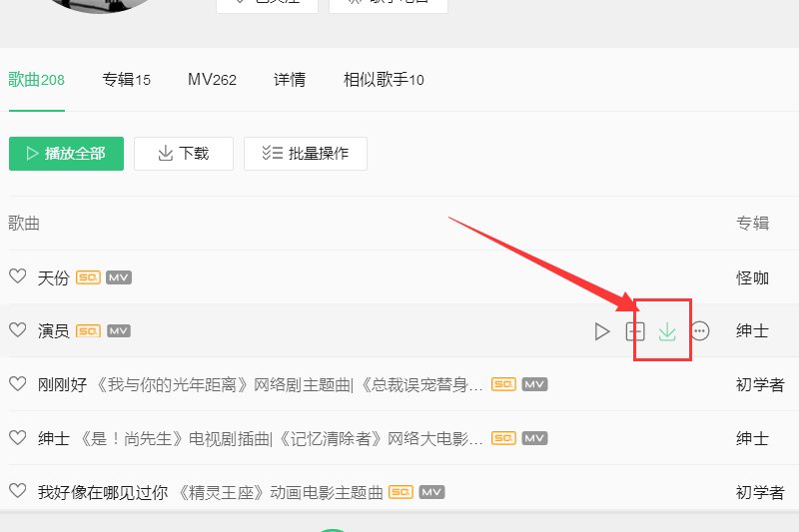
Task: Click the 下载 button next to 播放全部
Action: coord(184,154)
